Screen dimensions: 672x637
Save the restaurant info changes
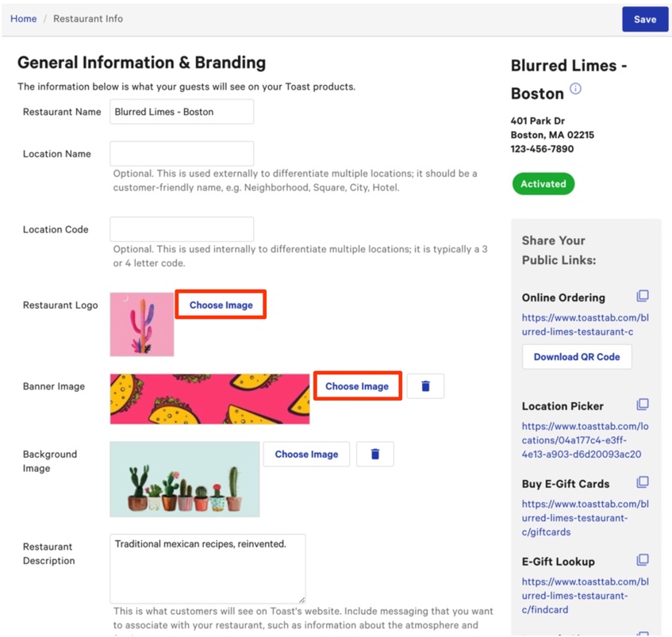(644, 19)
